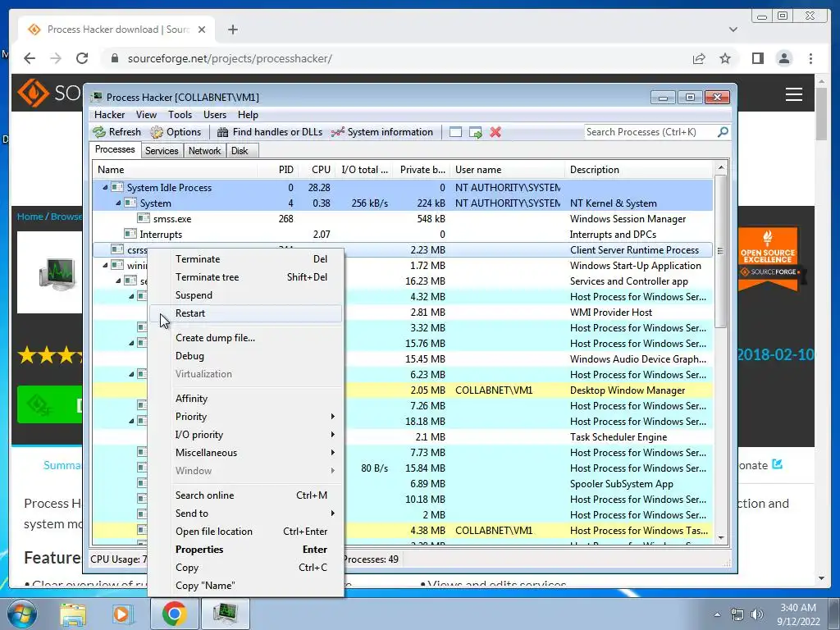Close the Process Hacker download tab
840x630 pixels.
[202, 30]
